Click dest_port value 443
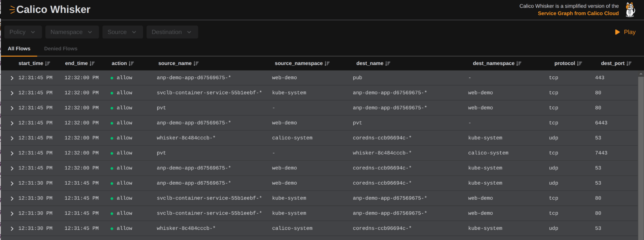This screenshot has width=644, height=240. pyautogui.click(x=600, y=78)
